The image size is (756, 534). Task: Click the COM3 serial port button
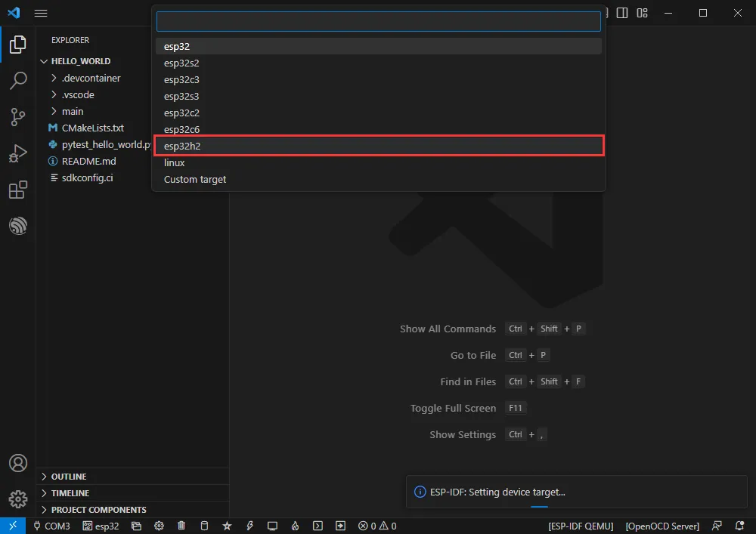tap(51, 526)
